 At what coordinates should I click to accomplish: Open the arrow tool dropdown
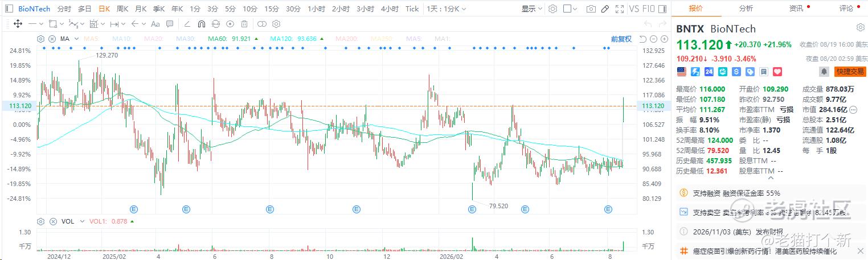[x=144, y=24]
